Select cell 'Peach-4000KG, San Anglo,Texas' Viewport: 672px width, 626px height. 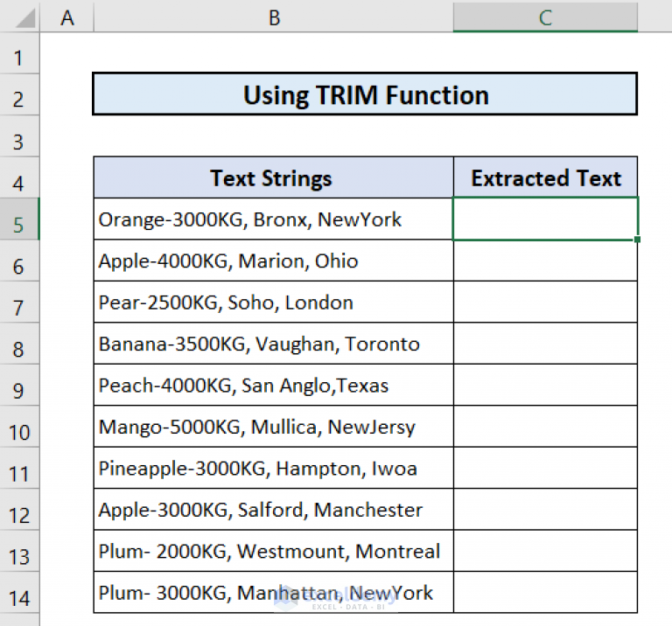[273, 386]
